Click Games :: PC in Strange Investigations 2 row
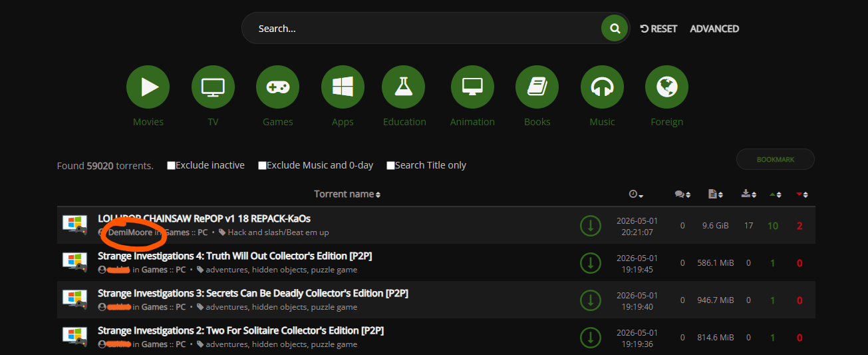868x355 pixels. coord(164,344)
